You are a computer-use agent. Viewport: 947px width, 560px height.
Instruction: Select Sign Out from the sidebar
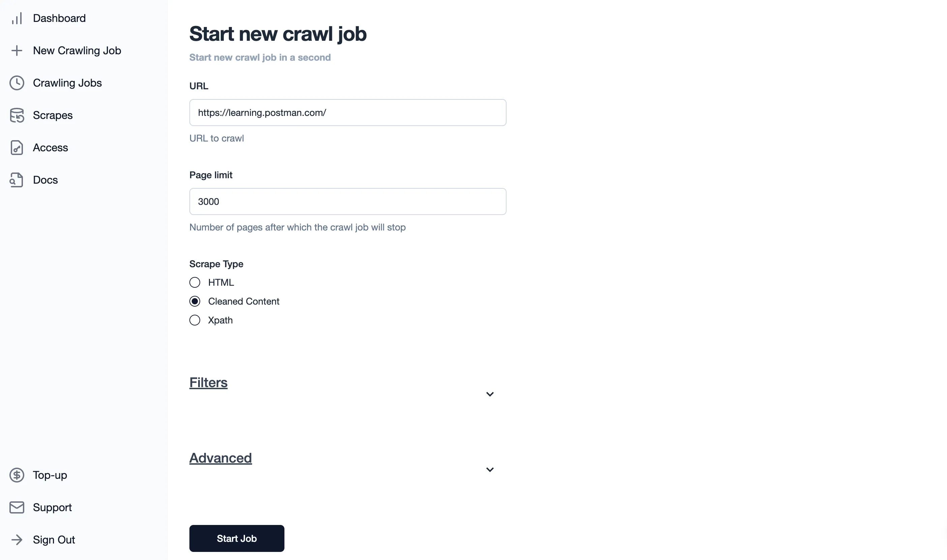tap(54, 540)
